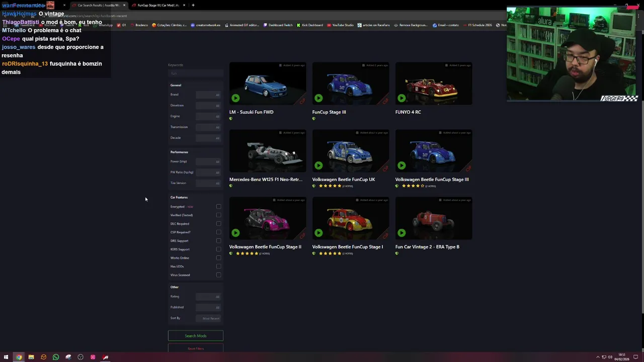Open articles on RaceFans bookmark
Screen dimensions: 644x362
(x=373, y=25)
